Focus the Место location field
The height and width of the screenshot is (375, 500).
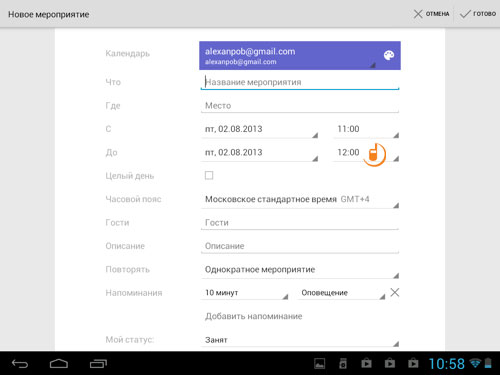[x=300, y=106]
